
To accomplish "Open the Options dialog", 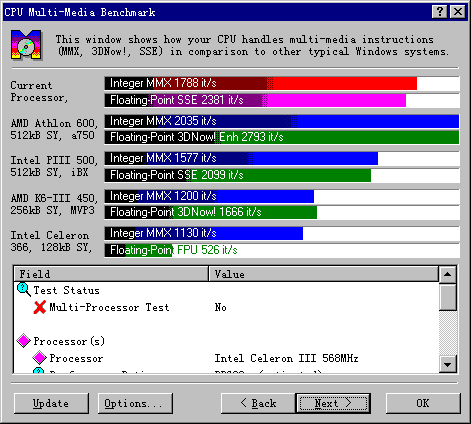I will click(x=135, y=403).
